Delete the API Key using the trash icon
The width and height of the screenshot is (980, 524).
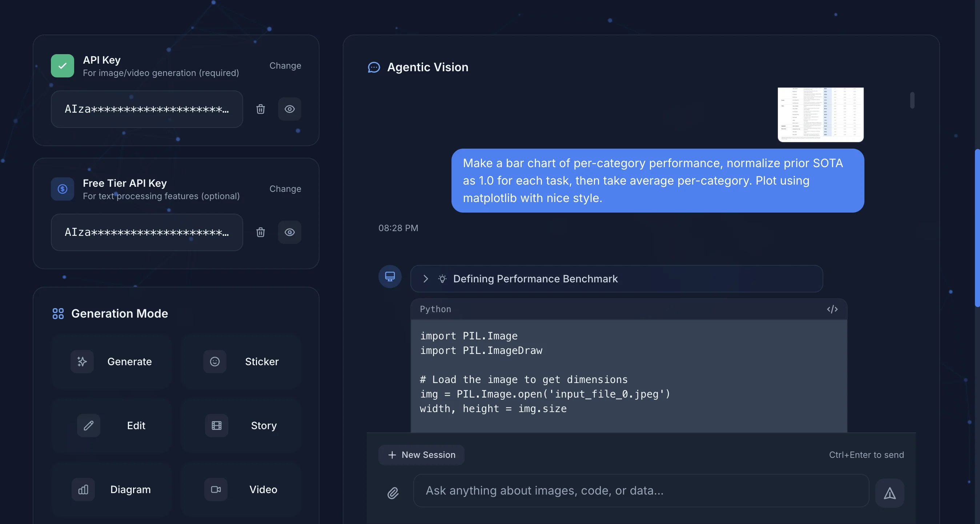261,109
